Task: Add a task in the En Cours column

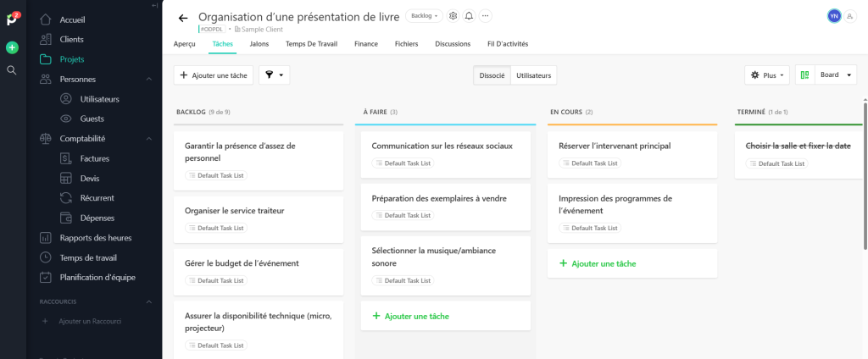Action: [632, 264]
